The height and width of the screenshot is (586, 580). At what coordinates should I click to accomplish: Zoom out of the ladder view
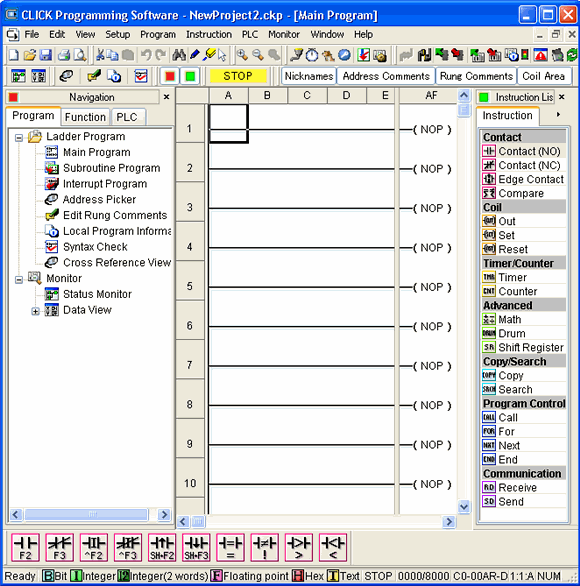point(258,55)
